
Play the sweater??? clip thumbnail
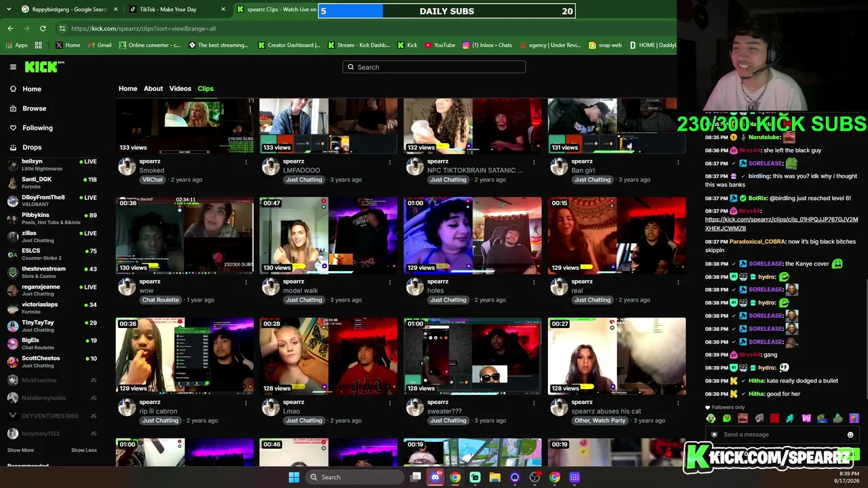coord(473,356)
